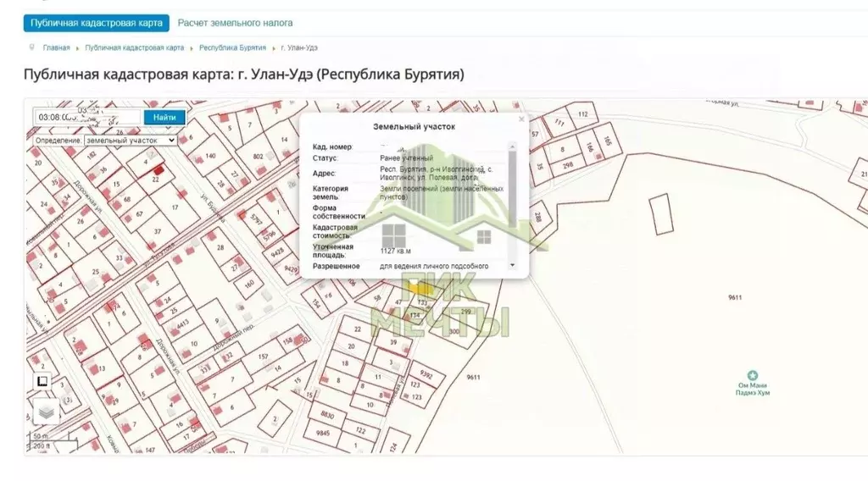Click the red building on parcel 22
868x481 pixels.
(x=158, y=170)
